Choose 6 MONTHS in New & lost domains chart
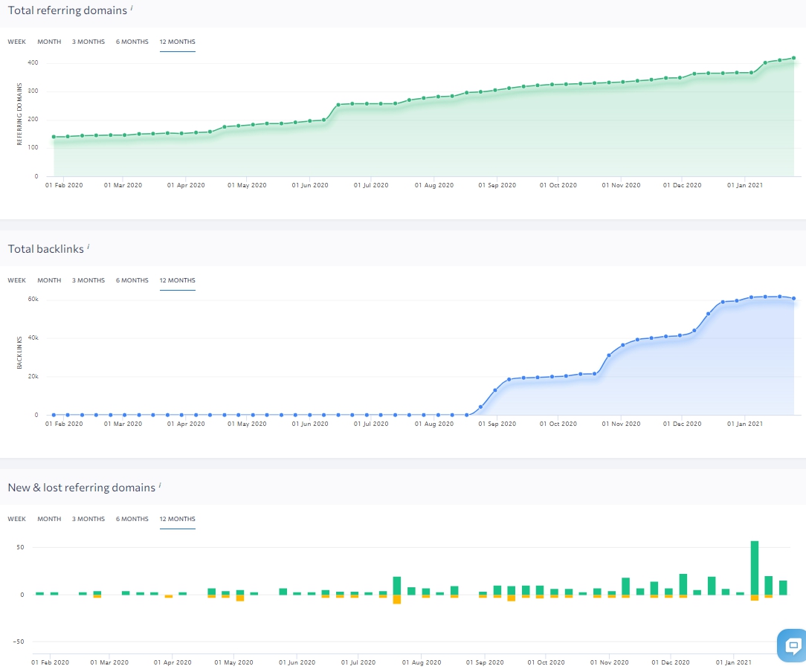The width and height of the screenshot is (806, 672). [x=132, y=519]
